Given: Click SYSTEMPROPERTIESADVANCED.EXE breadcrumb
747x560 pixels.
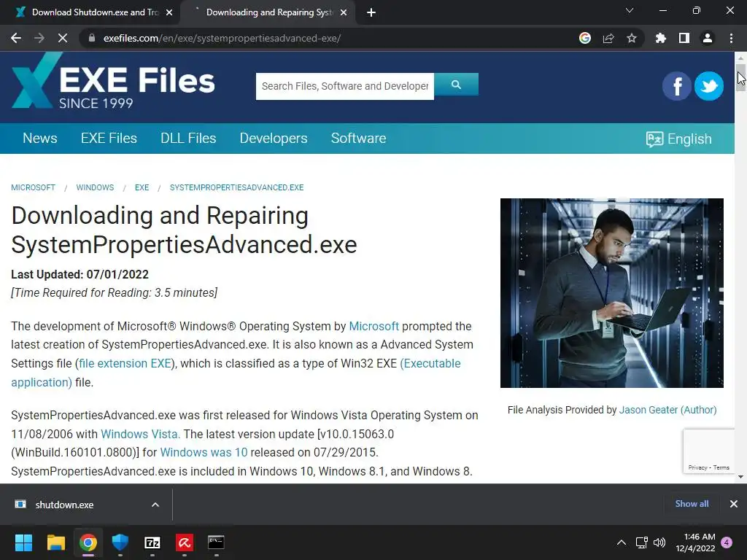Looking at the screenshot, I should [x=237, y=187].
